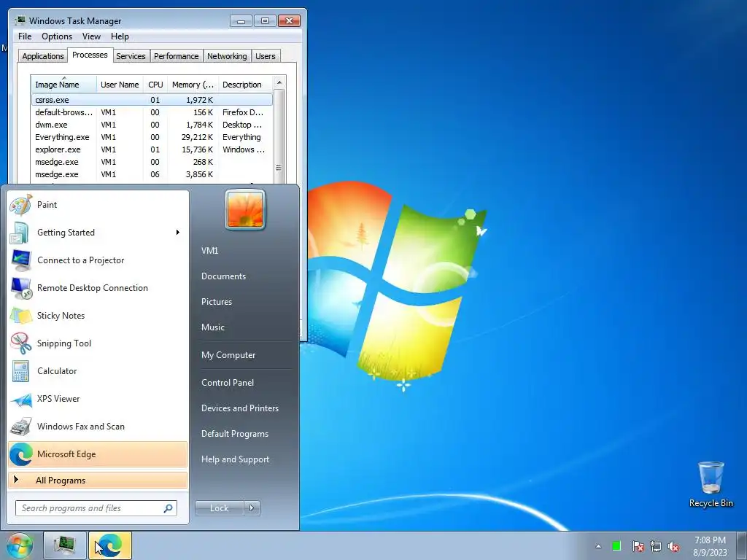Open VM1 user folder link

[209, 251]
